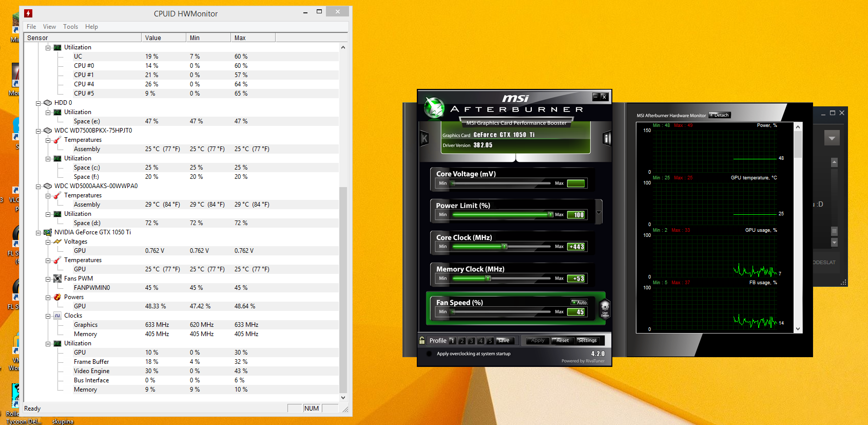This screenshot has width=868, height=425.
Task: Expand the Power Limit side arrow in Afterburner
Action: pos(599,212)
